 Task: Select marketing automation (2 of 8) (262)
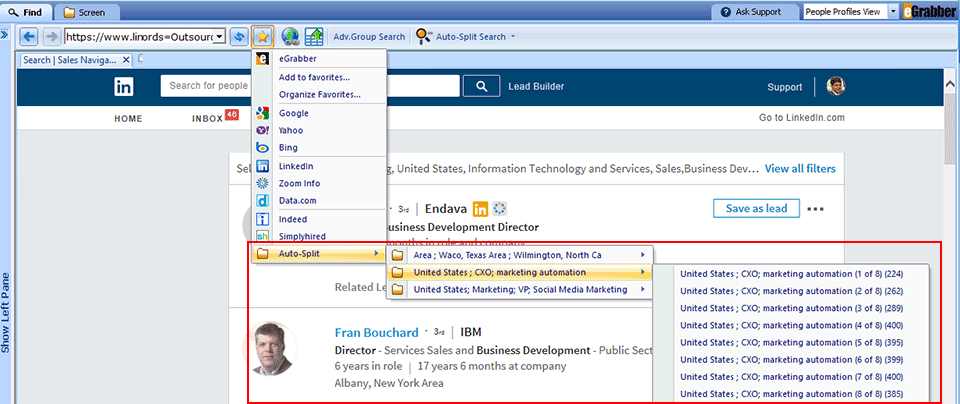pos(792,291)
